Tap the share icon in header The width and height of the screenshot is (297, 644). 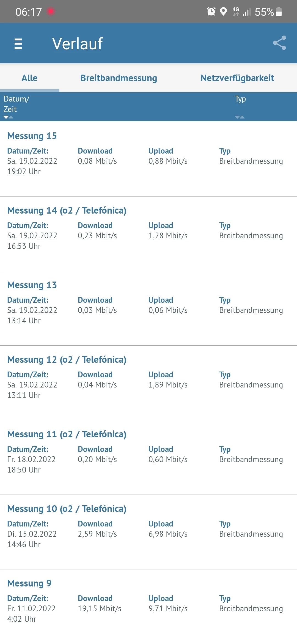(279, 43)
